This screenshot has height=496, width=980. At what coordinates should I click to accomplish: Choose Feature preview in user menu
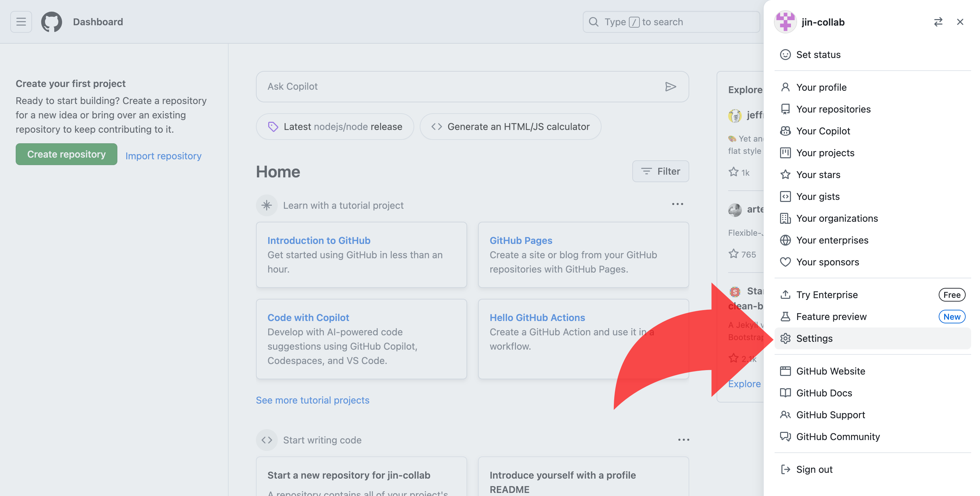[831, 317]
